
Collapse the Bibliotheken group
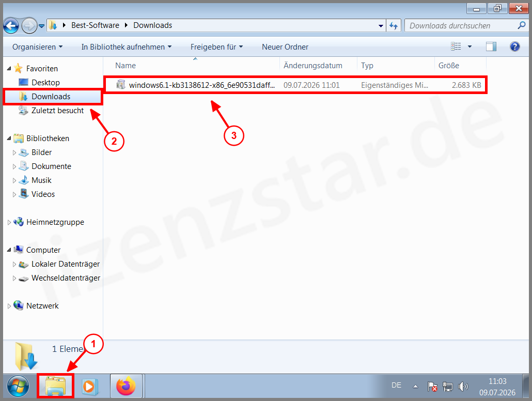(x=9, y=138)
